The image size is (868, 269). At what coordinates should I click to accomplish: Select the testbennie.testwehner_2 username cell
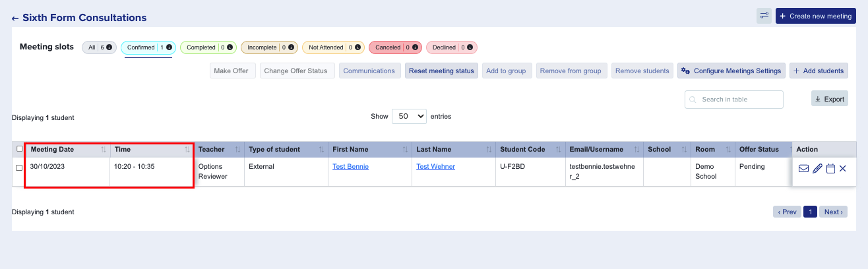coord(604,172)
